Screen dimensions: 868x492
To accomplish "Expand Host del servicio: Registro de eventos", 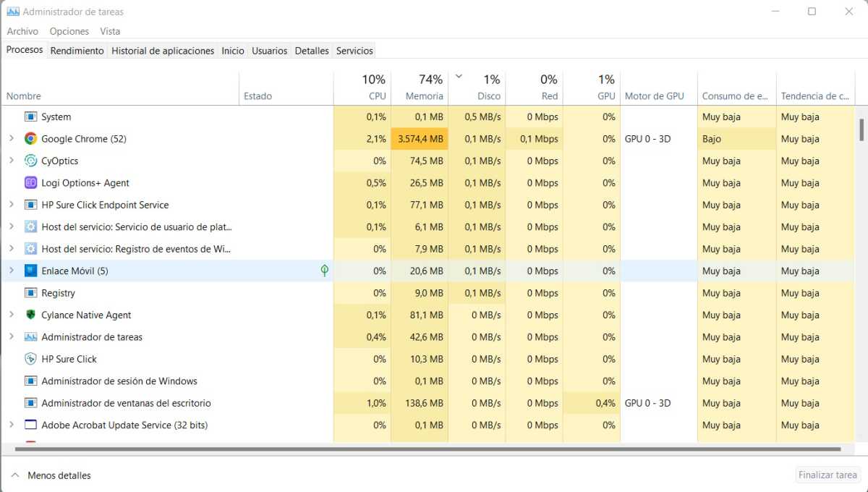I will pos(11,249).
